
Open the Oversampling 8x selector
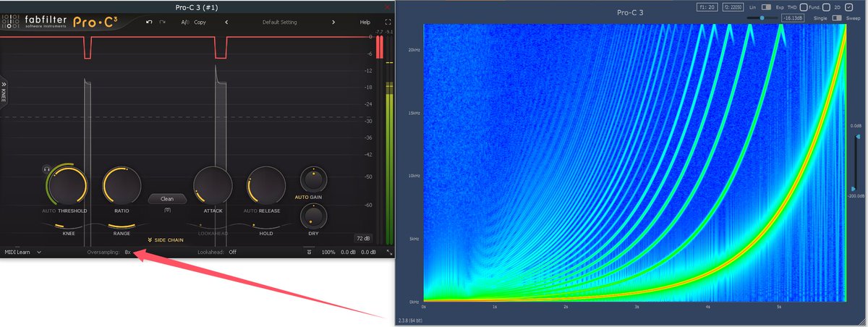[127, 252]
